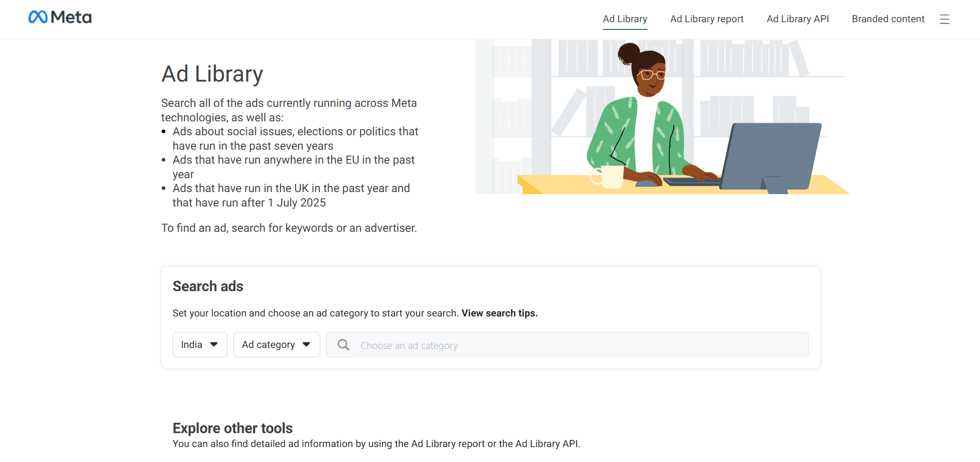The image size is (980, 462).
Task: Click the coffee mug in the illustration
Action: tap(610, 177)
